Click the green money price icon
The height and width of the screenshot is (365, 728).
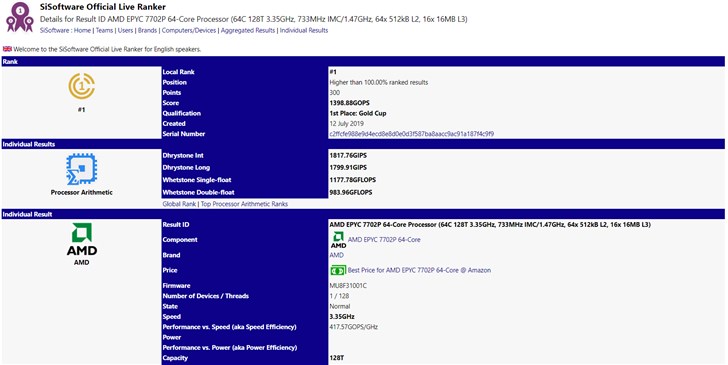(x=338, y=270)
